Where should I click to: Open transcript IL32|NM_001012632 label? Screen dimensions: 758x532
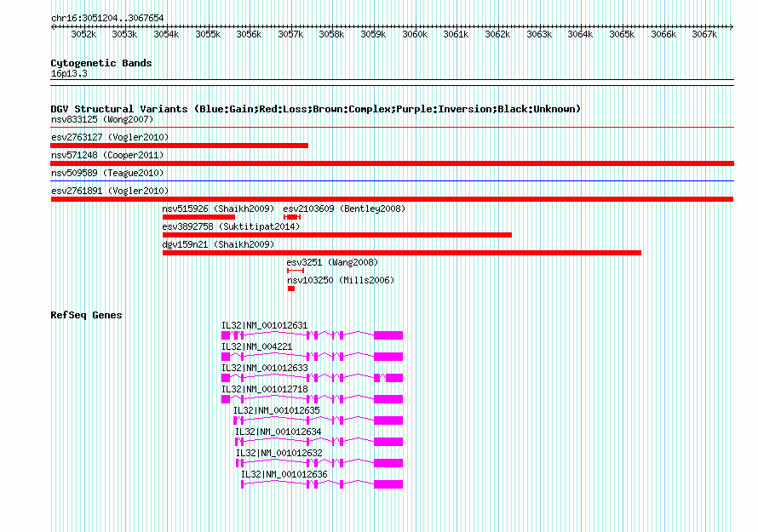click(x=279, y=453)
